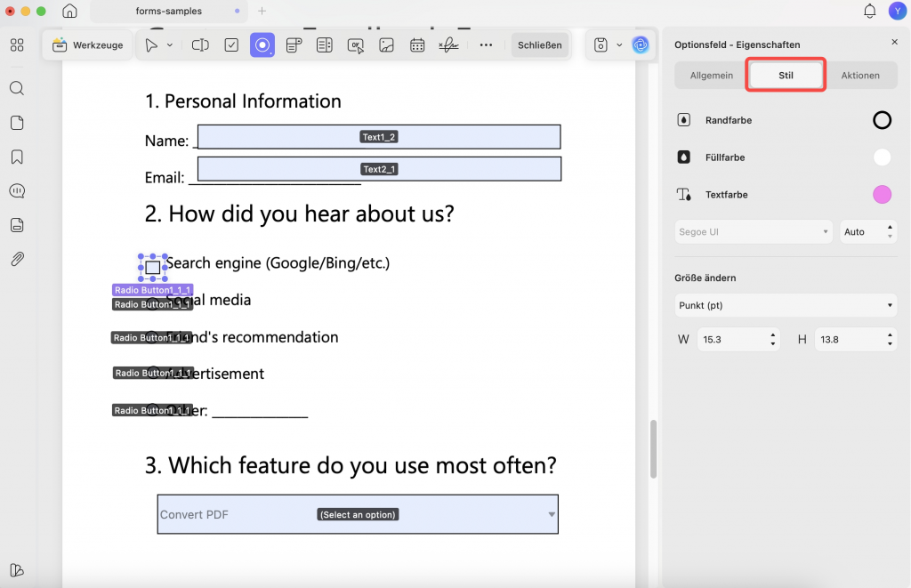Pick the signature field tool icon

click(448, 45)
